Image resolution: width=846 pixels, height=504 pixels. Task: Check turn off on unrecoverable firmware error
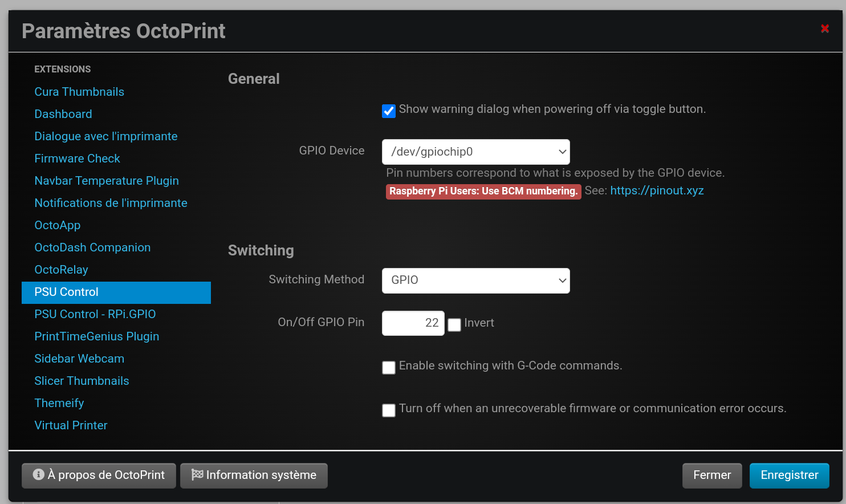pos(389,410)
